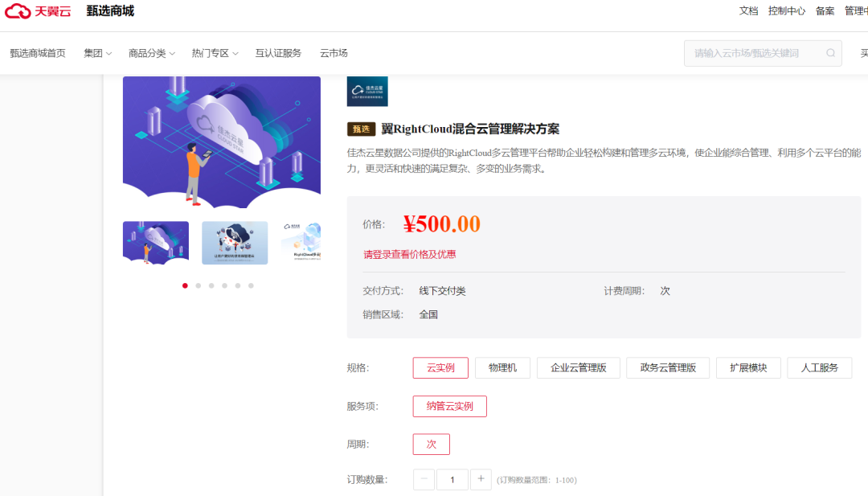Open the 控制中心 link in the header
Screen dimensions: 868x496
pos(787,10)
